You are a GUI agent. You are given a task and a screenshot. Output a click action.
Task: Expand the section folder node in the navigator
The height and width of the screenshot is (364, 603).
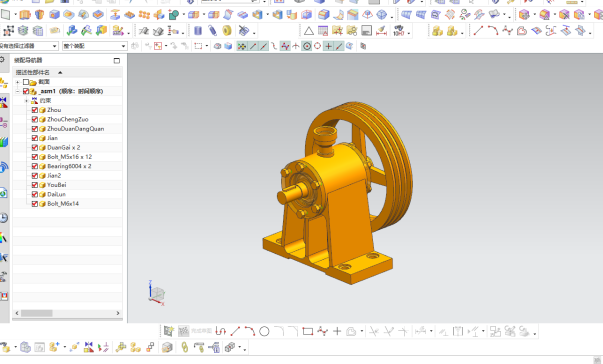coord(17,82)
